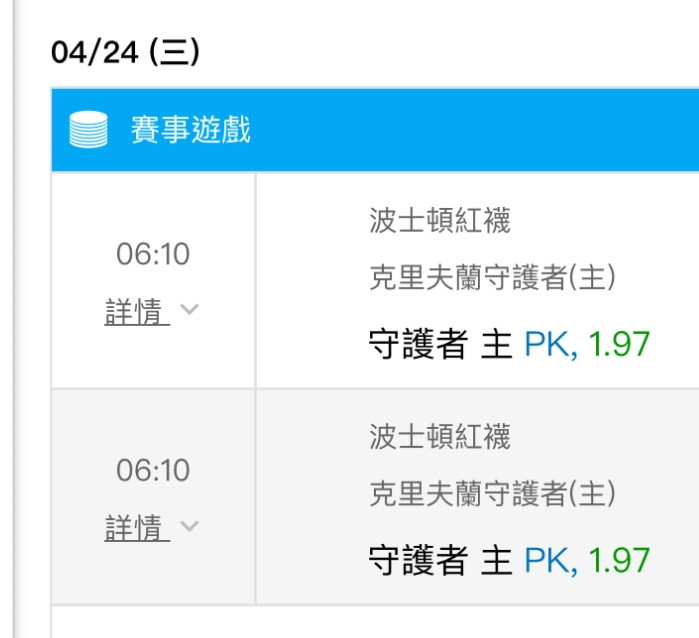Click the blue 賽事遊戲 header bar
699x638 pixels.
tap(375, 130)
